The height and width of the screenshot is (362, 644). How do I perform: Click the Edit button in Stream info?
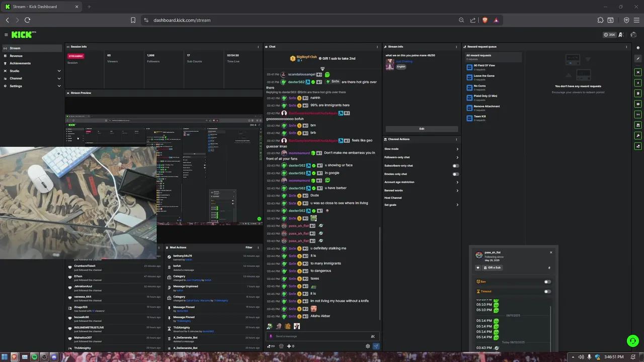click(422, 129)
